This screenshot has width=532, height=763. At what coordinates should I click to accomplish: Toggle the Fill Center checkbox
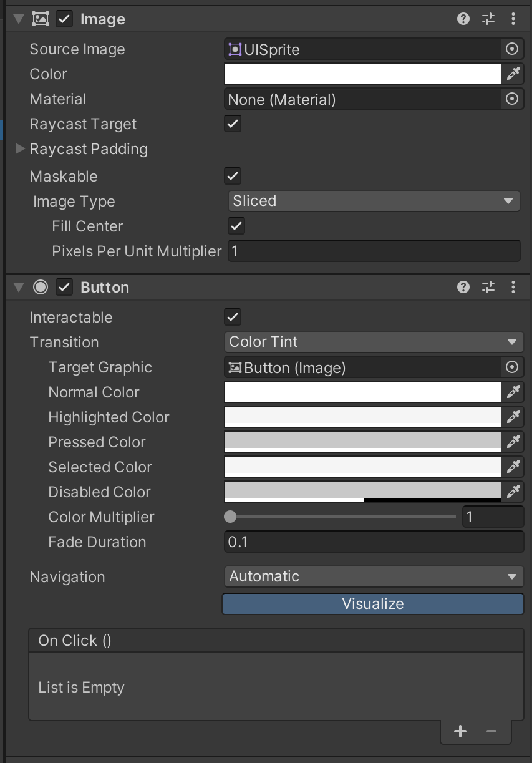236,226
